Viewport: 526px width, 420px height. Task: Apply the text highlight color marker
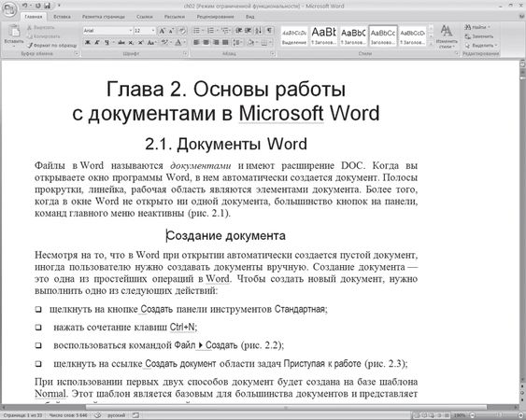pyautogui.click(x=164, y=42)
